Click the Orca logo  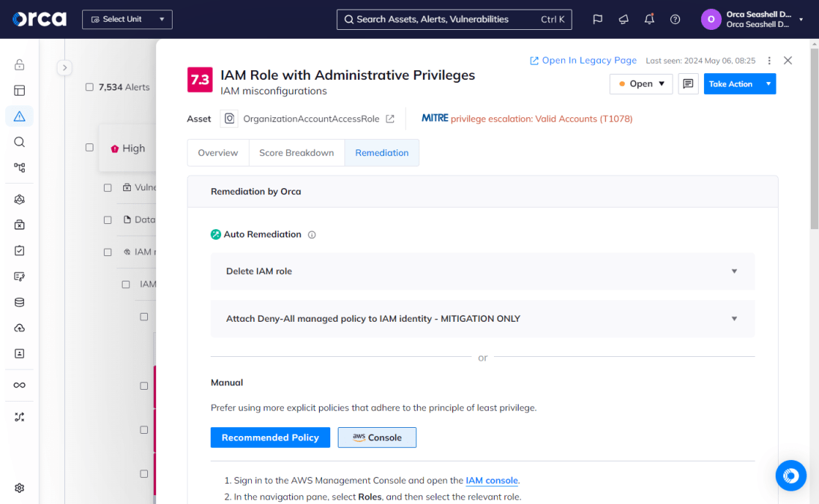click(39, 19)
